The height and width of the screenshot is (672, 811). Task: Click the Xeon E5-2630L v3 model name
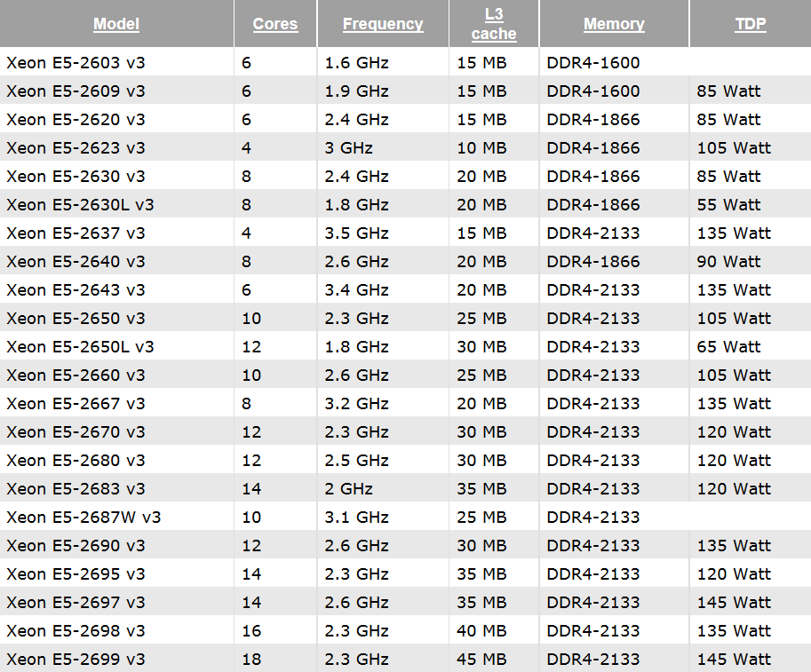(x=80, y=205)
